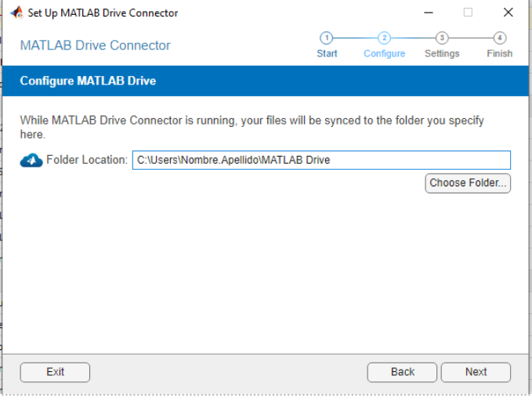The width and height of the screenshot is (532, 397).
Task: Click the MATLAB Drive cloud icon
Action: click(31, 161)
